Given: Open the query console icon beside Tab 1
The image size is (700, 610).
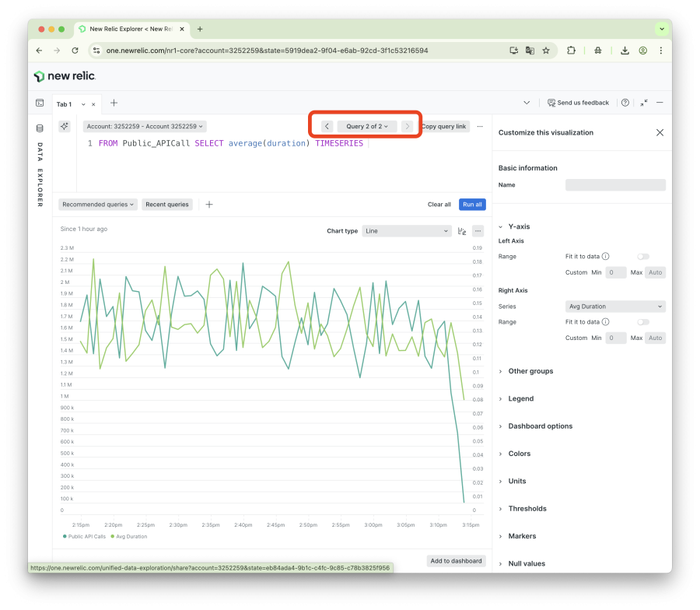Looking at the screenshot, I should 40,103.
